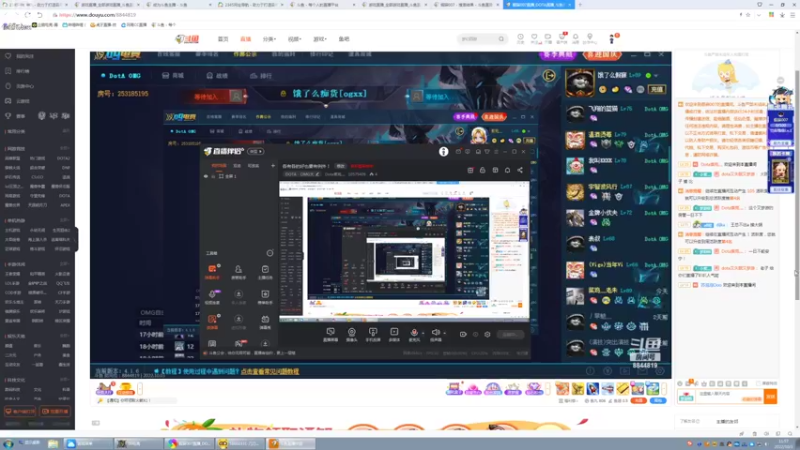The image size is (800, 450).
Task: Select the first gift icon left below the video
Action: [104, 388]
